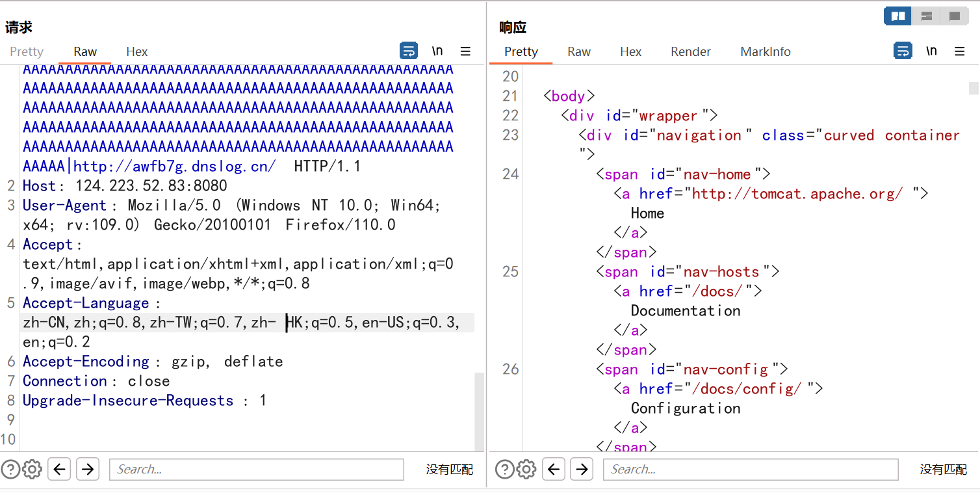The image size is (980, 493).
Task: Focus the response Search input field
Action: click(x=751, y=469)
